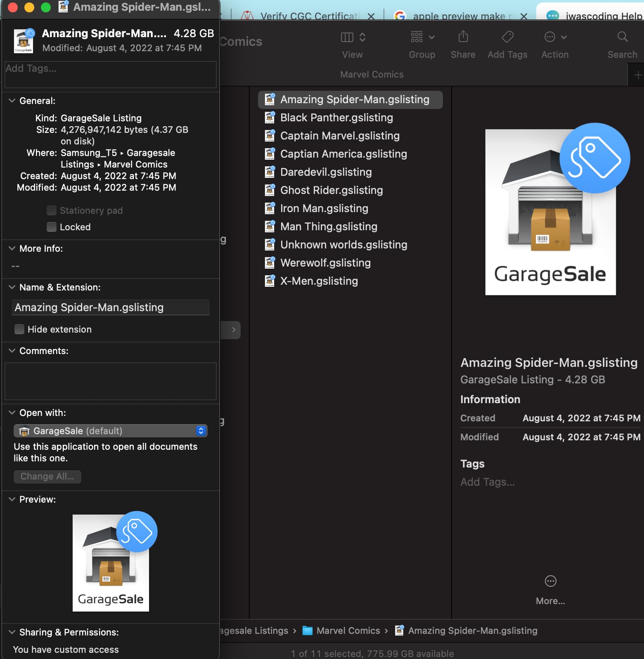Viewport: 644px width, 659px height.
Task: Click the Amazing Spider-Man.gslisting item in path bar
Action: pos(466,631)
